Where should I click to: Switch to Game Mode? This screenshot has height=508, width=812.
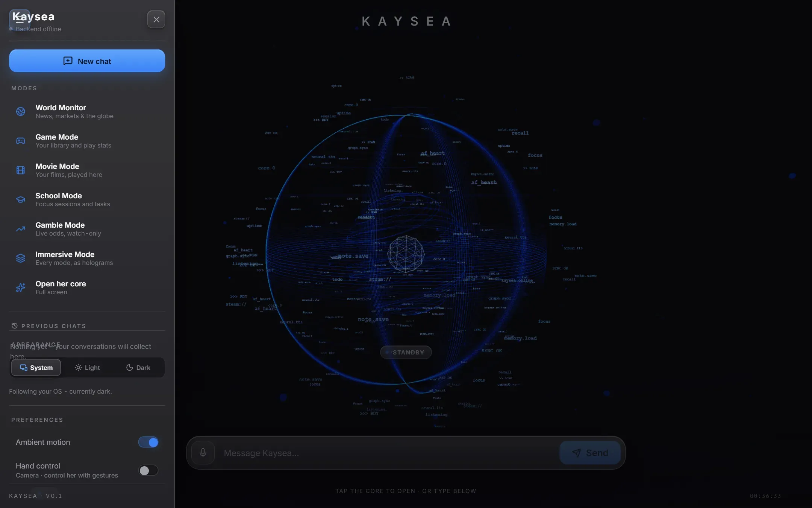pyautogui.click(x=87, y=141)
